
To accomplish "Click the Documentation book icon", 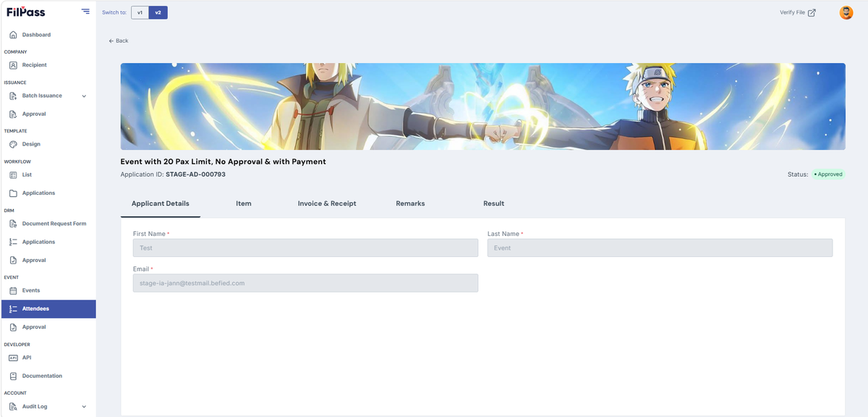I will (13, 376).
